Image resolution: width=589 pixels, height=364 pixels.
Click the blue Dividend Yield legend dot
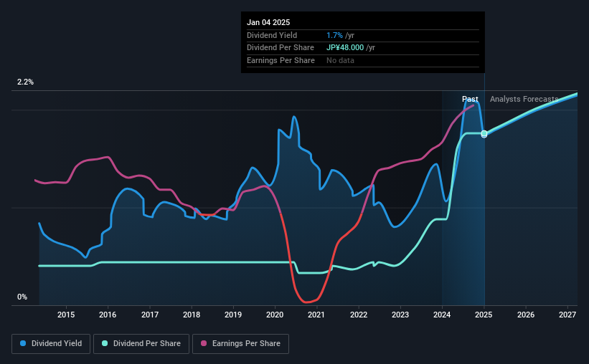pos(23,343)
